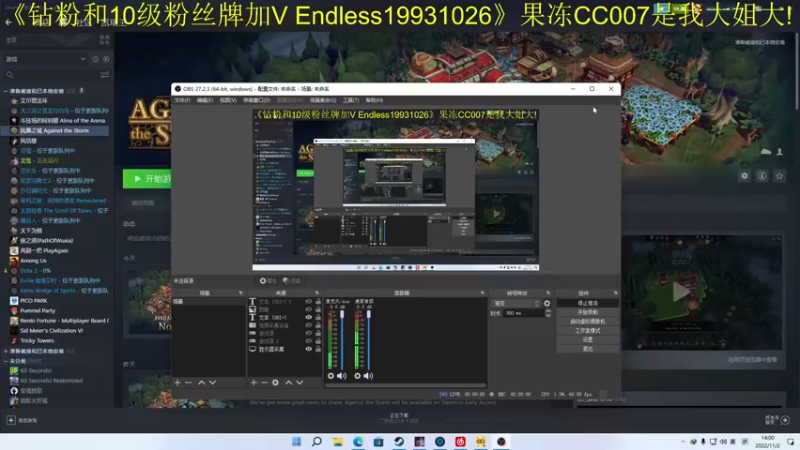Hide the 显示器采集 display capture source
This screenshot has height=450, width=800.
pos(309,349)
